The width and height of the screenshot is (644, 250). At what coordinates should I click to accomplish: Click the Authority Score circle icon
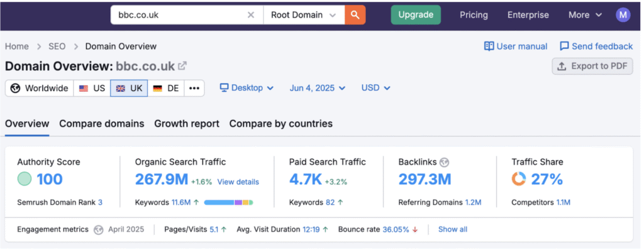click(25, 179)
